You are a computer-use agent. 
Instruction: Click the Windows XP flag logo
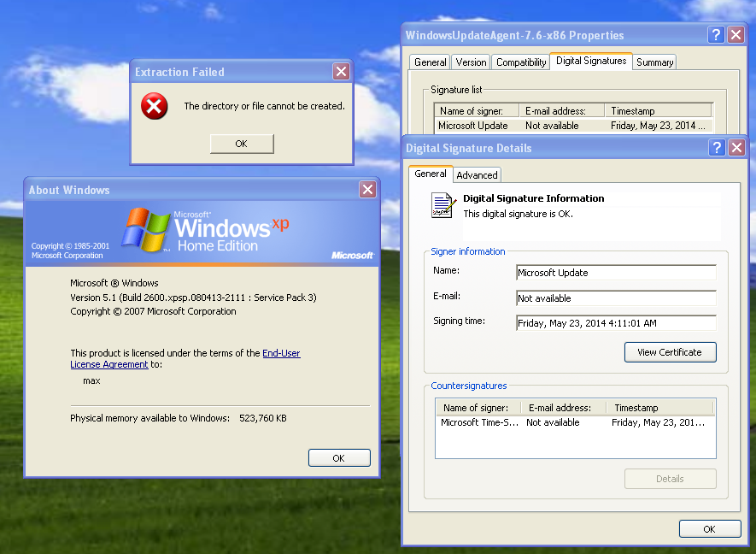click(x=145, y=230)
